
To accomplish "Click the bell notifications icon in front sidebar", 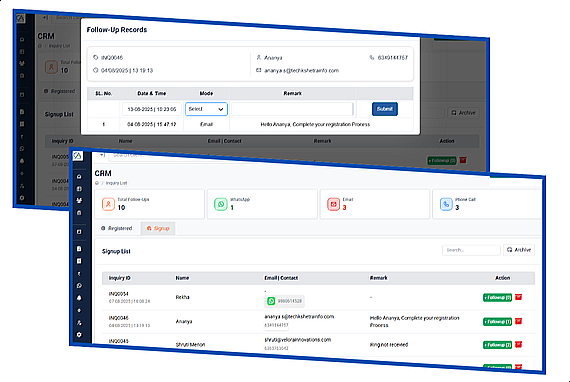I will (x=79, y=298).
